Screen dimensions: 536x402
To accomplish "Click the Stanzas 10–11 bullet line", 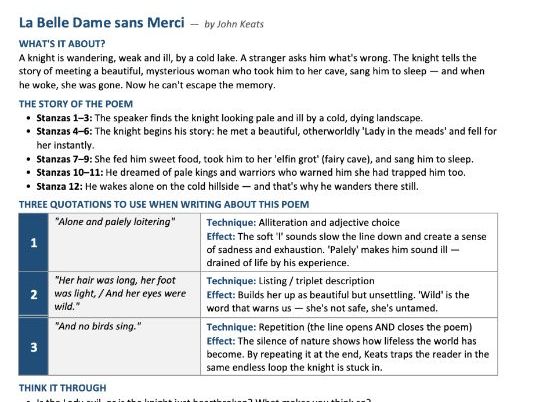I will click(251, 172).
